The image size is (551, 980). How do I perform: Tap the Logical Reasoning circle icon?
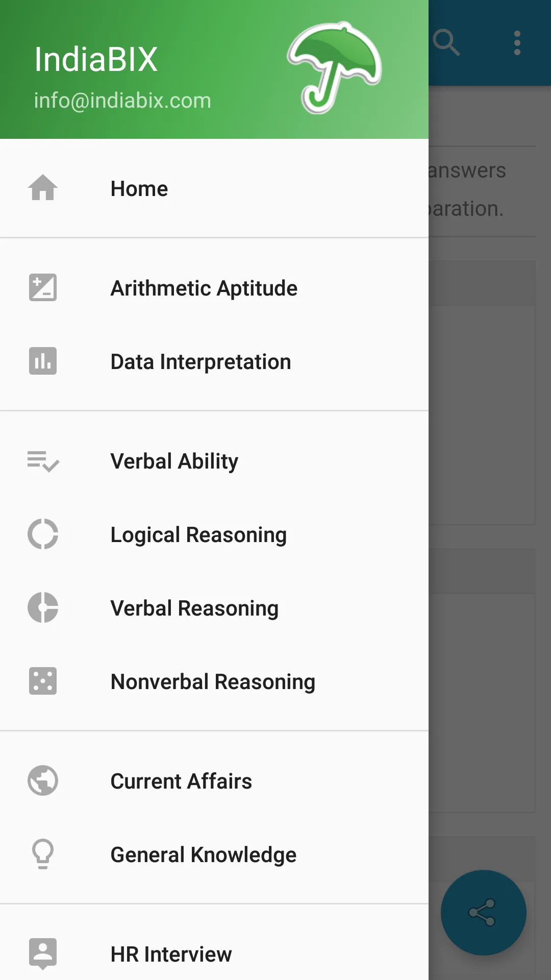[x=43, y=534]
